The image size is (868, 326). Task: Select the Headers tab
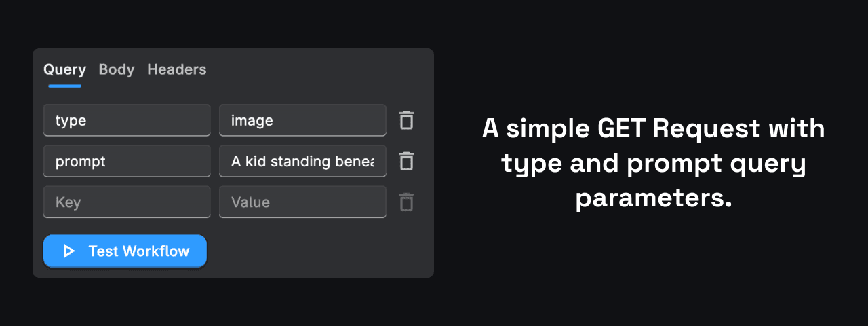(x=176, y=69)
